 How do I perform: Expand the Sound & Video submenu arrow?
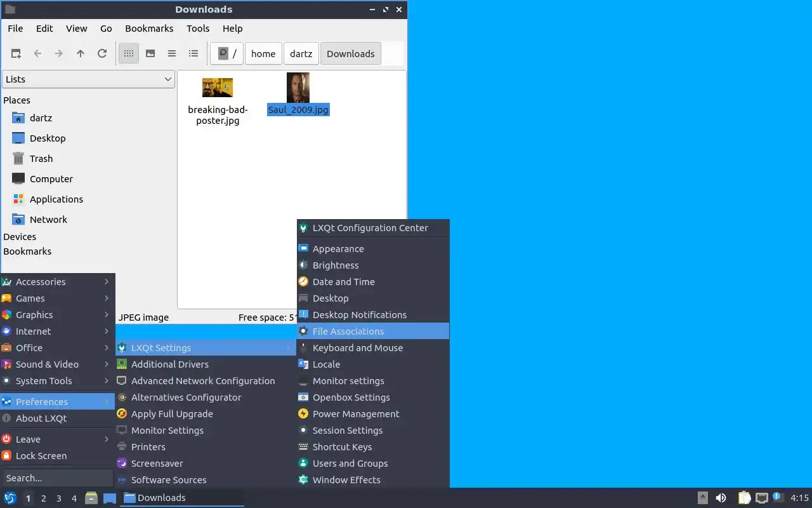107,364
